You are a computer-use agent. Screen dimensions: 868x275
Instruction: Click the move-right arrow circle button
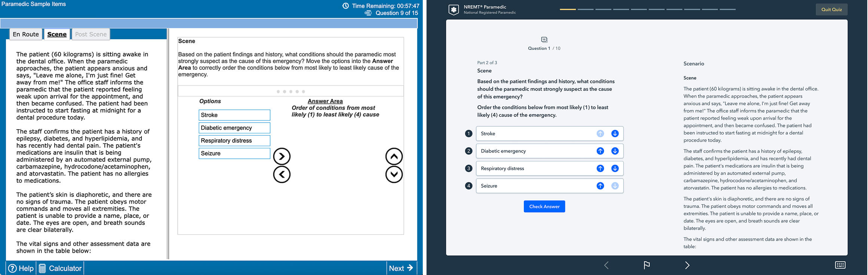pyautogui.click(x=282, y=157)
